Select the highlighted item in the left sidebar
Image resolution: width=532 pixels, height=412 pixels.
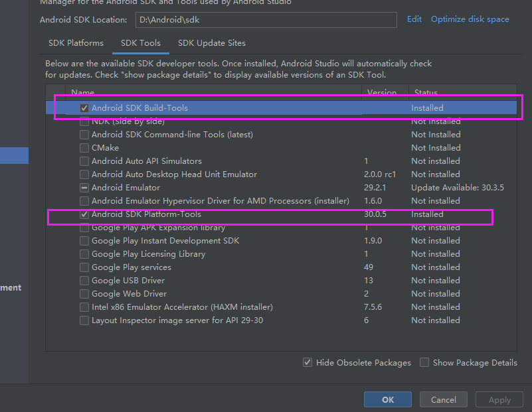14,155
